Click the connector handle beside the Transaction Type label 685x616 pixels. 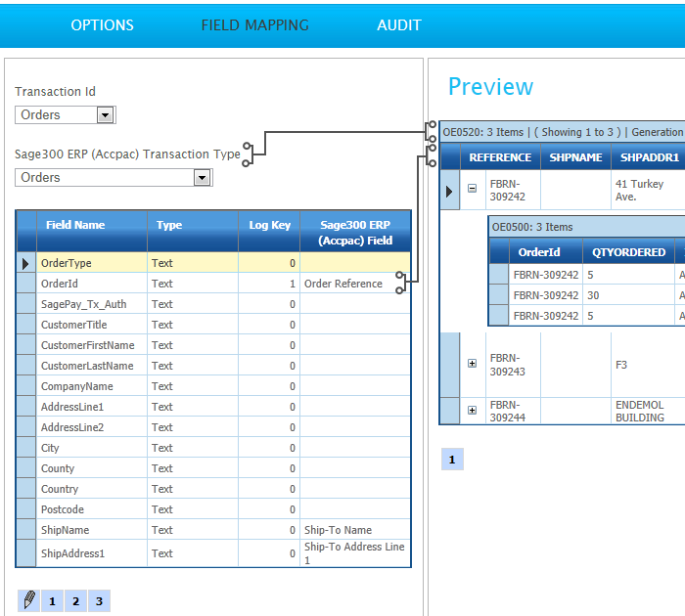tap(248, 154)
